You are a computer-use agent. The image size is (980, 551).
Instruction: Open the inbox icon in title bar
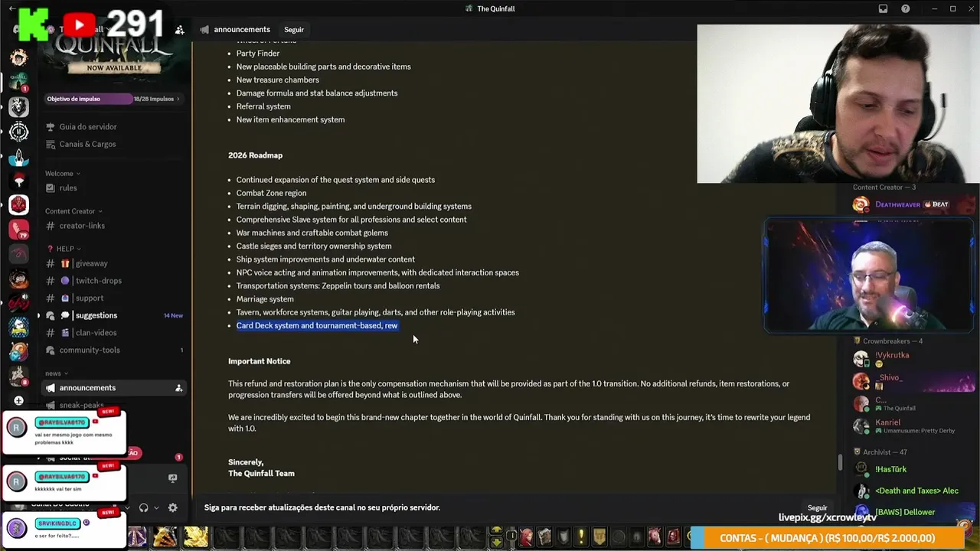883,8
